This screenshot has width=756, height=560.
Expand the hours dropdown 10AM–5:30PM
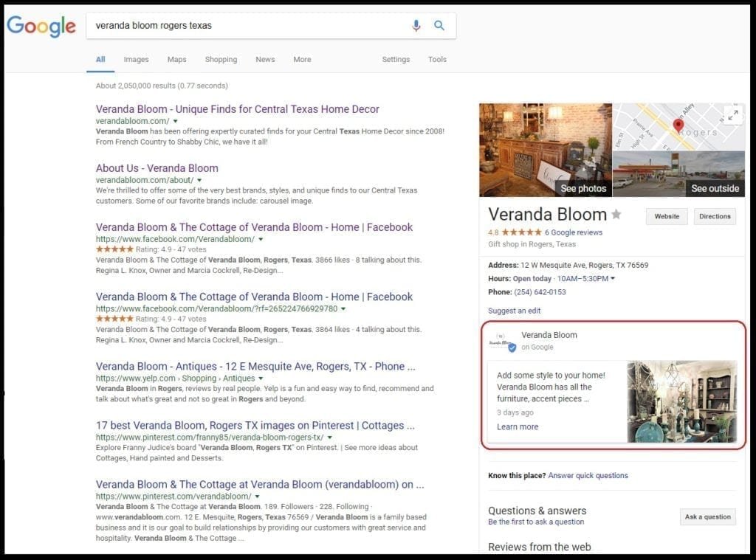(613, 279)
